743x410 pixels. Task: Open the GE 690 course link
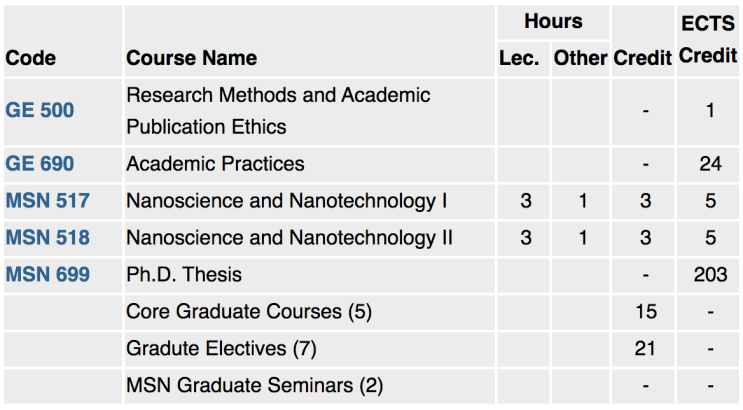point(40,164)
